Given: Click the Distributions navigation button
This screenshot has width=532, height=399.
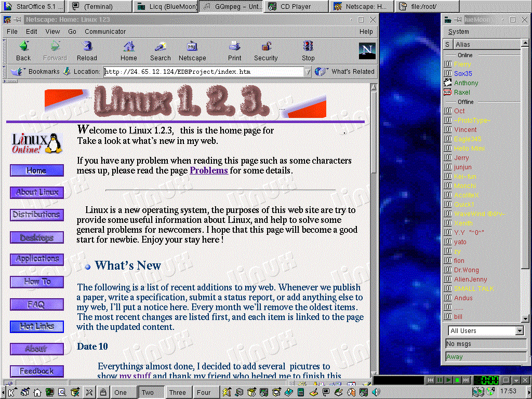Looking at the screenshot, I should [36, 215].
